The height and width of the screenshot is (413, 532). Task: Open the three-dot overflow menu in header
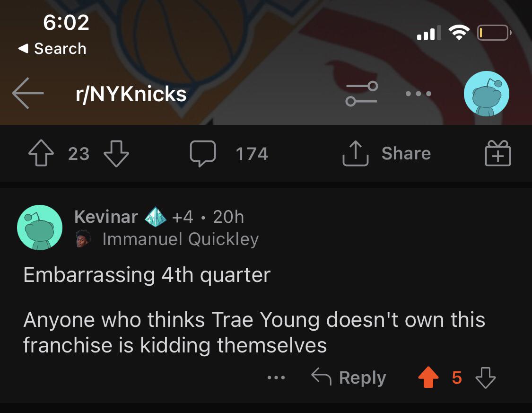coord(419,94)
